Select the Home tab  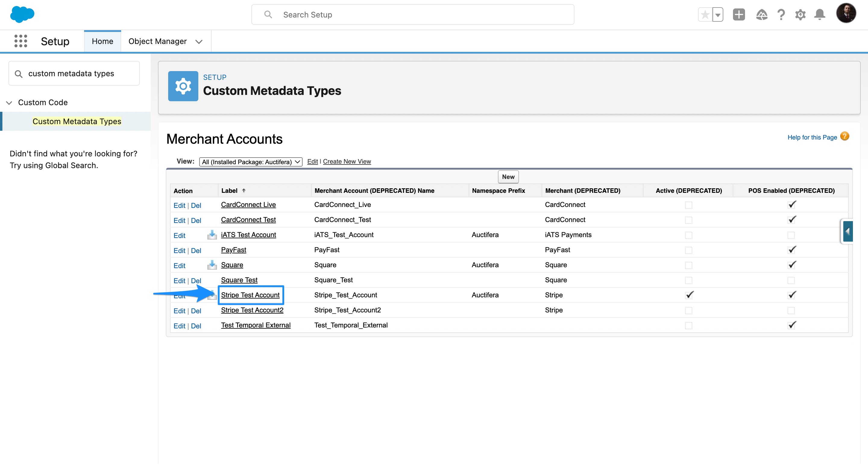[102, 41]
